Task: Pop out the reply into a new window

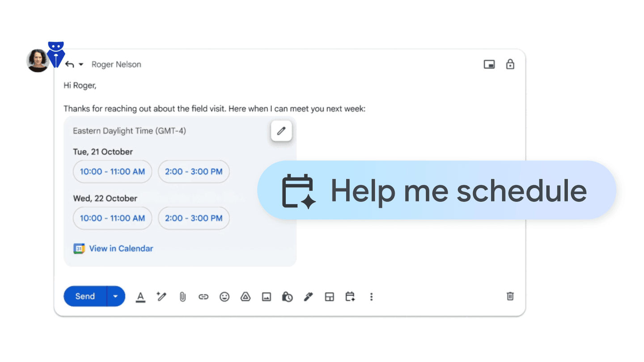Action: 489,64
